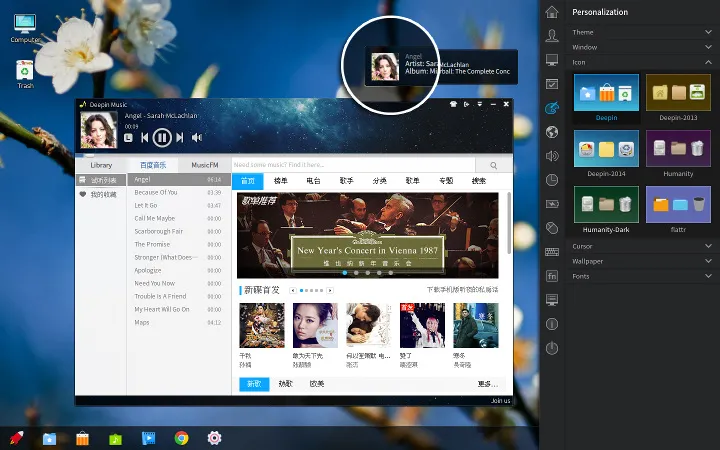Open the Trash desktop icon
The height and width of the screenshot is (450, 720).
tap(25, 74)
